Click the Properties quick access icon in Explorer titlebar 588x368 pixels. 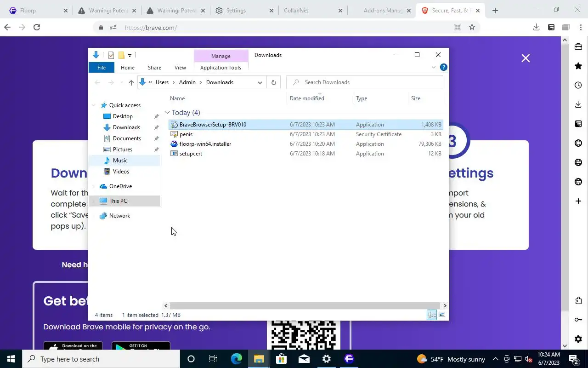coord(111,55)
